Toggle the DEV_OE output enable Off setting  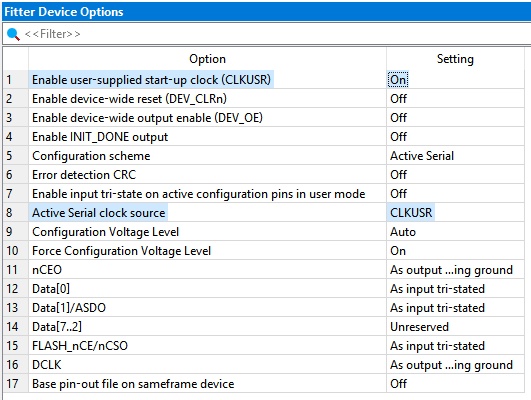(x=398, y=118)
